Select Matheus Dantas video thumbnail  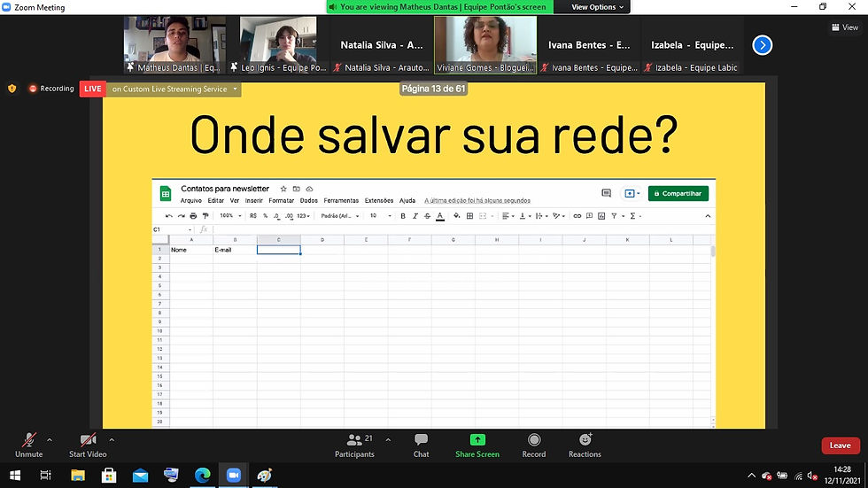pos(174,45)
